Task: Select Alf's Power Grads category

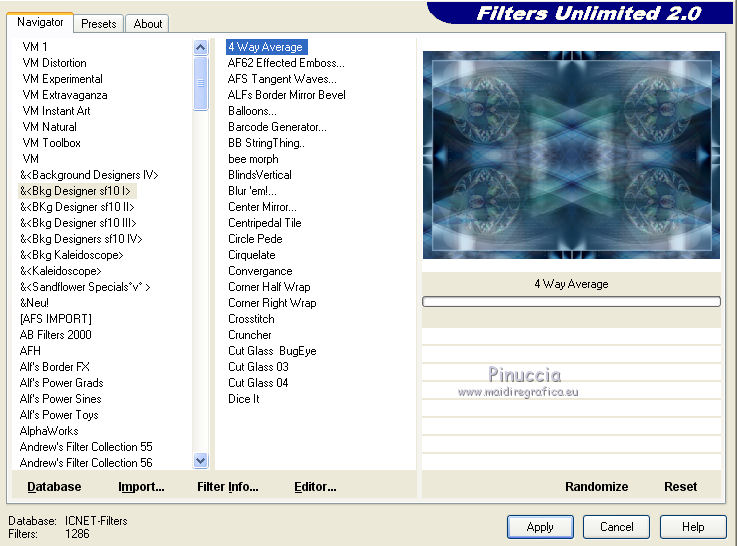Action: coord(62,382)
